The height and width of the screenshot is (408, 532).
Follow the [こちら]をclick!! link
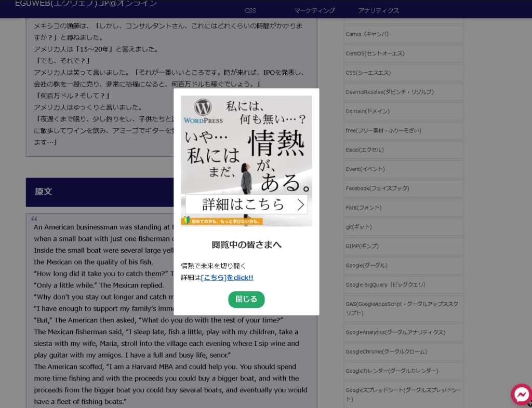pos(227,278)
